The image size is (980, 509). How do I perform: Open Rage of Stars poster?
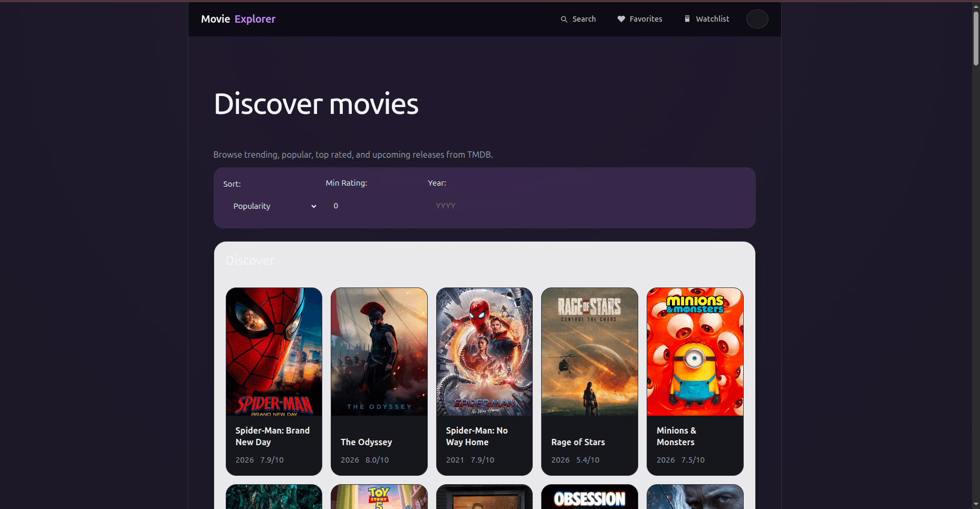(x=590, y=351)
